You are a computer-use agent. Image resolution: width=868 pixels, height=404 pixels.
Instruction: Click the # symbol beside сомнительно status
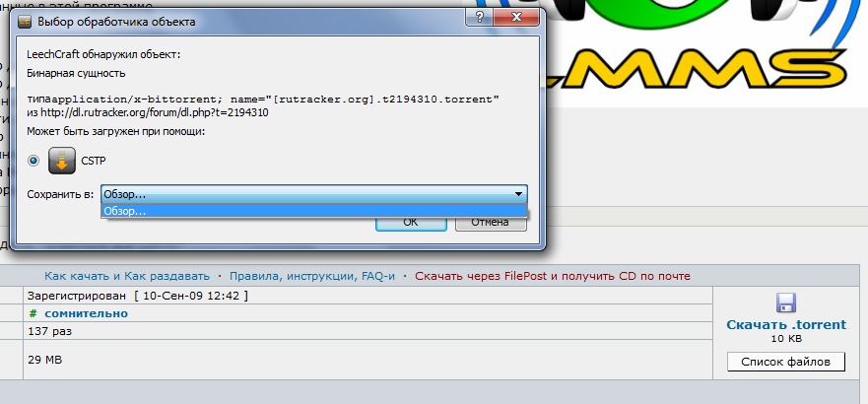tap(33, 313)
